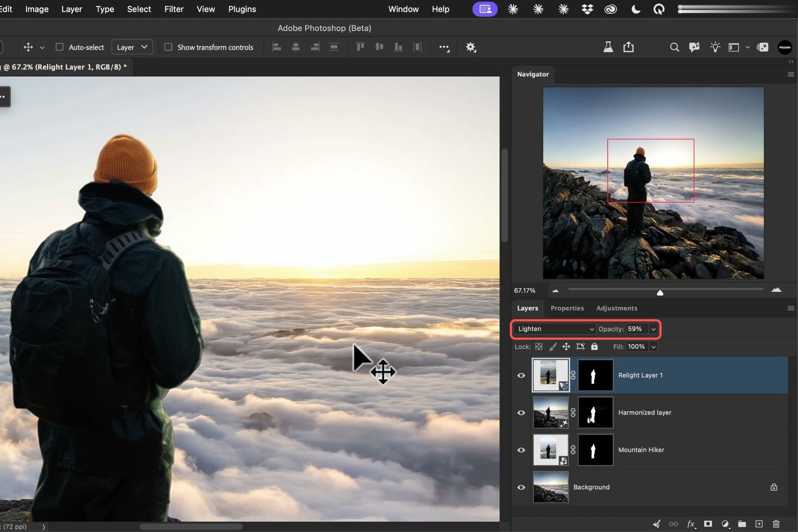This screenshot has height=532, width=798.
Task: Create a new layer with plus icon
Action: 759,524
